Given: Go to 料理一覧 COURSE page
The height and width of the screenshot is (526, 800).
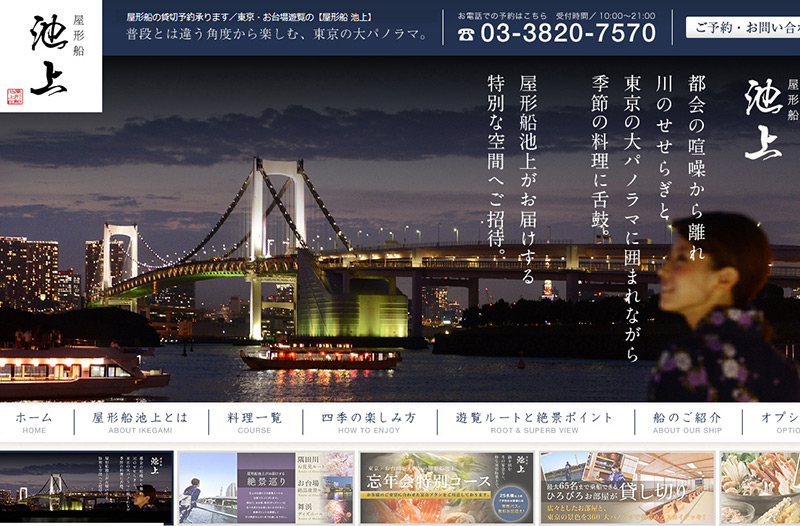Looking at the screenshot, I should pyautogui.click(x=254, y=422).
